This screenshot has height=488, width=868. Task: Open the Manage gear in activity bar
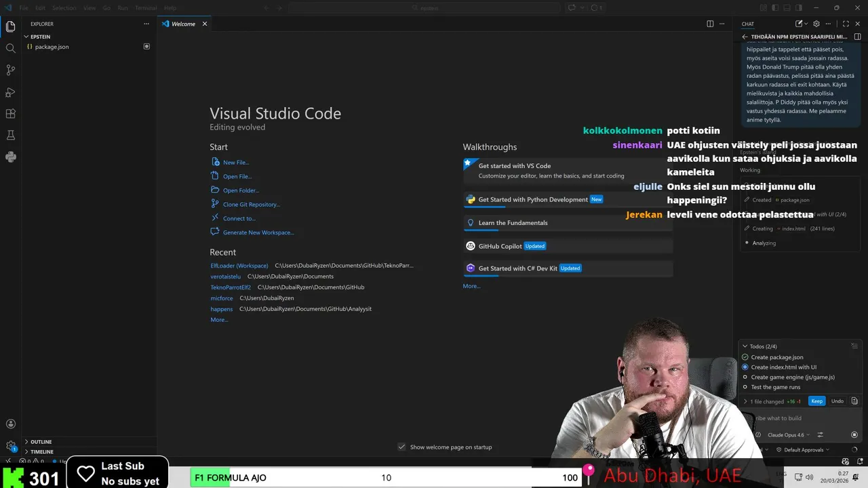point(10,446)
